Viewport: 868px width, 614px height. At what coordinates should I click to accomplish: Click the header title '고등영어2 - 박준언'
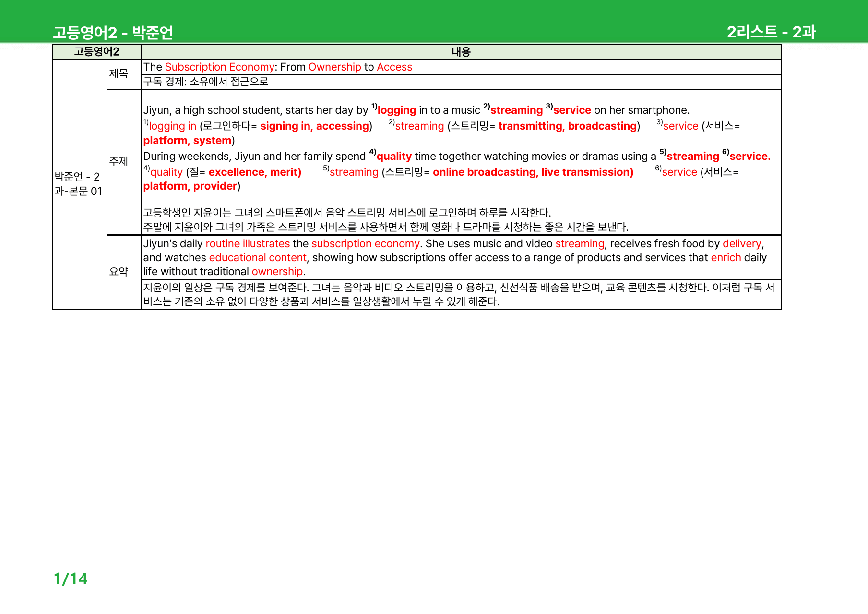tap(113, 32)
